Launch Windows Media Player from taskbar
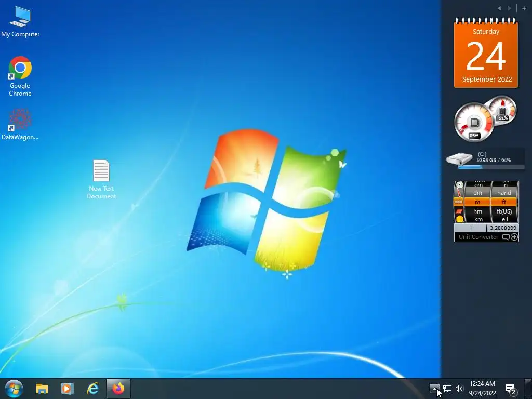Image resolution: width=532 pixels, height=399 pixels. [x=67, y=389]
